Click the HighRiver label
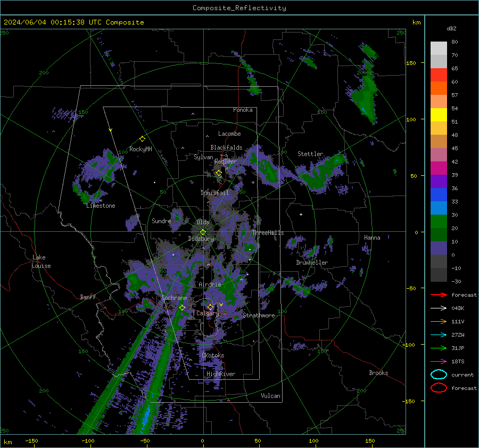Screen dimensions: 479x448 coord(221,374)
